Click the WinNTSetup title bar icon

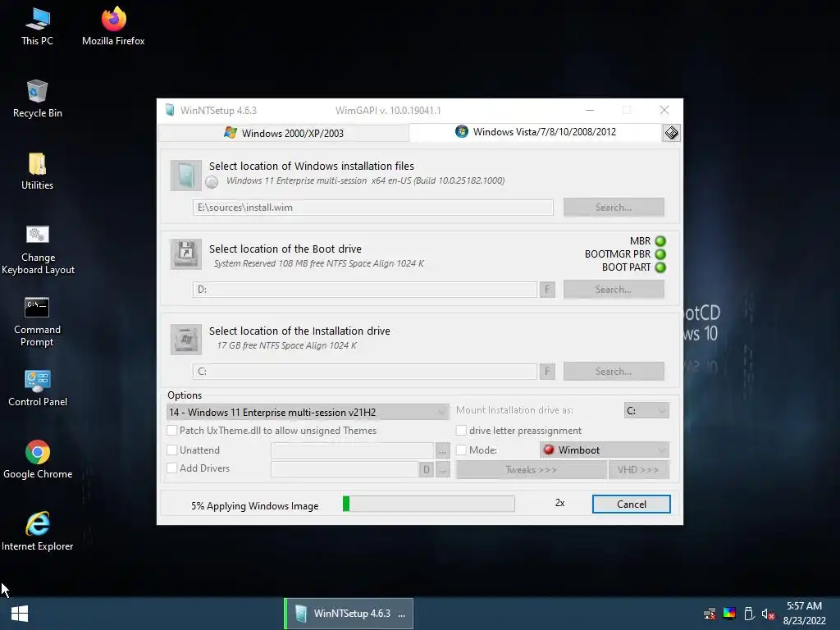point(170,111)
